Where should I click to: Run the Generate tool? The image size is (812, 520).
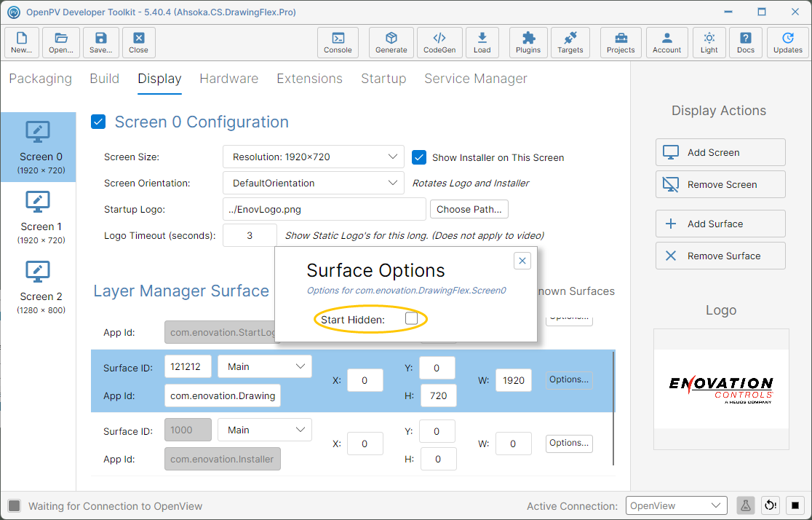pos(391,42)
